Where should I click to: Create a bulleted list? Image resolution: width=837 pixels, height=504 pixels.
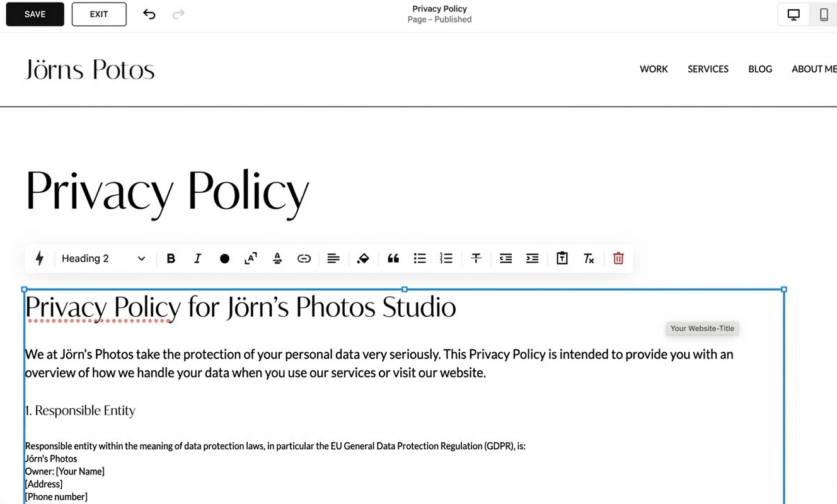pos(420,258)
